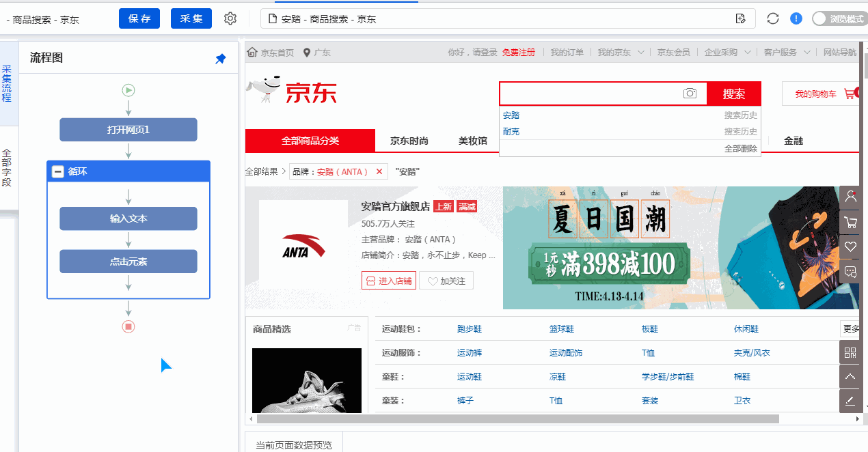Remove the 安踏 brand filter with the X

click(379, 171)
